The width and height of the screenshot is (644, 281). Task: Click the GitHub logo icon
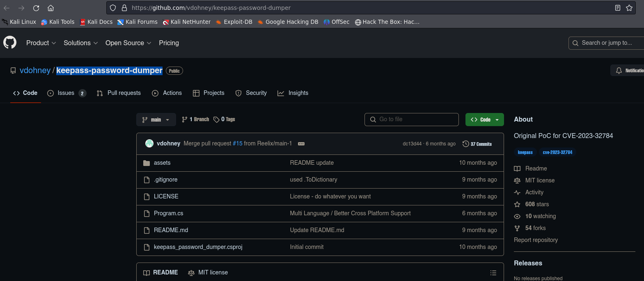pos(10,43)
